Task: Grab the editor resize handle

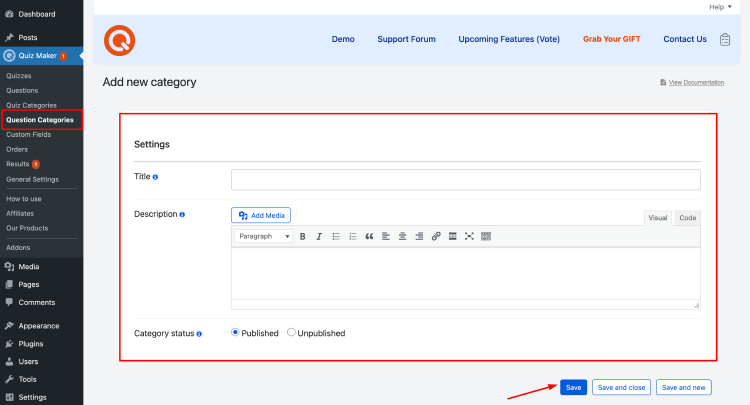Action: pyautogui.click(x=696, y=305)
